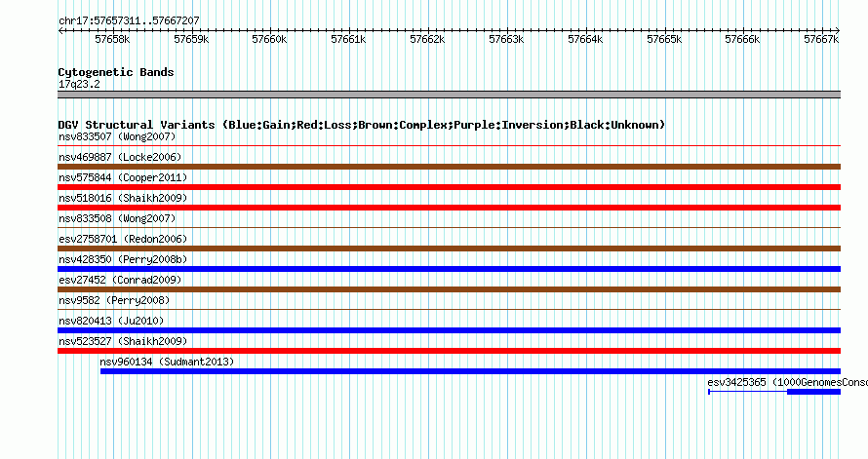Click the brown bar under nsv469887
The image size is (868, 459).
449,167
